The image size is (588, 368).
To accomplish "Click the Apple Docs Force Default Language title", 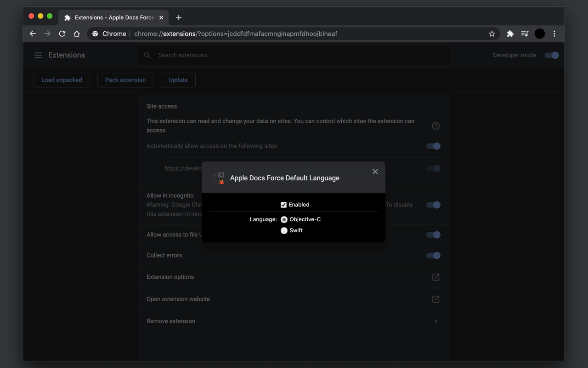I will click(285, 178).
